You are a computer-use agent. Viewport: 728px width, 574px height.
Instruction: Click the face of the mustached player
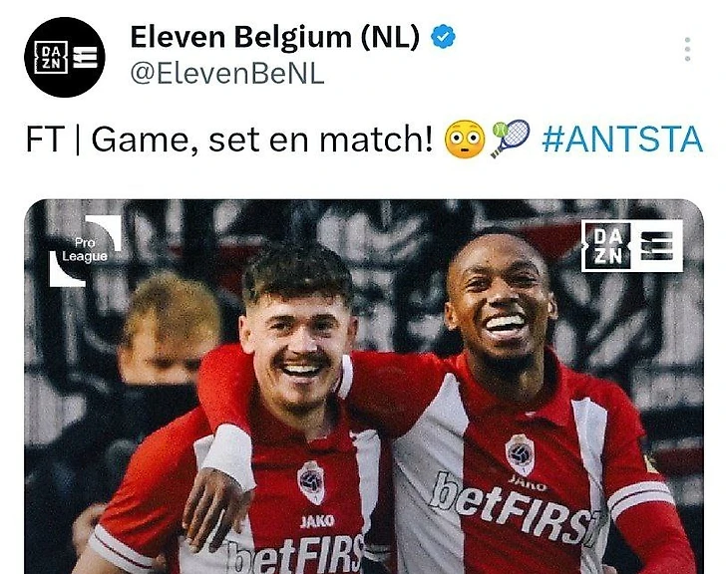point(298,346)
